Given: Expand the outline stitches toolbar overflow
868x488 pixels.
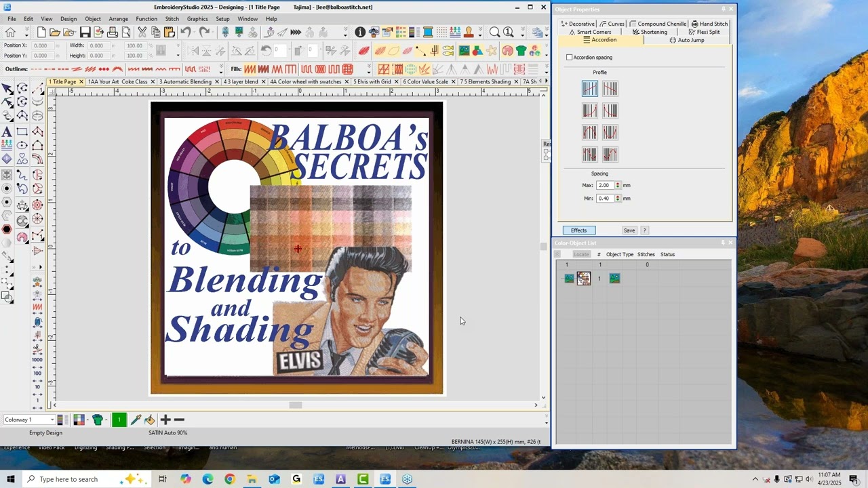Looking at the screenshot, I should pos(222,69).
